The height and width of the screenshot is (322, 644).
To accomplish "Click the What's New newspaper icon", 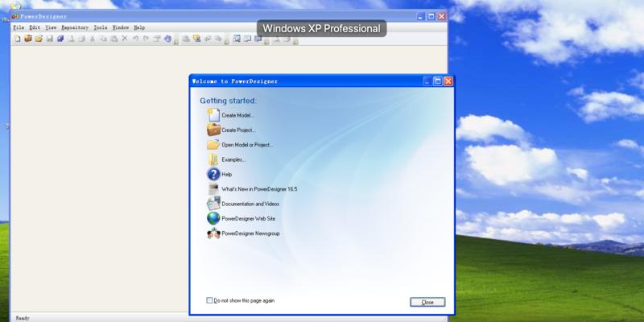I will coord(213,189).
